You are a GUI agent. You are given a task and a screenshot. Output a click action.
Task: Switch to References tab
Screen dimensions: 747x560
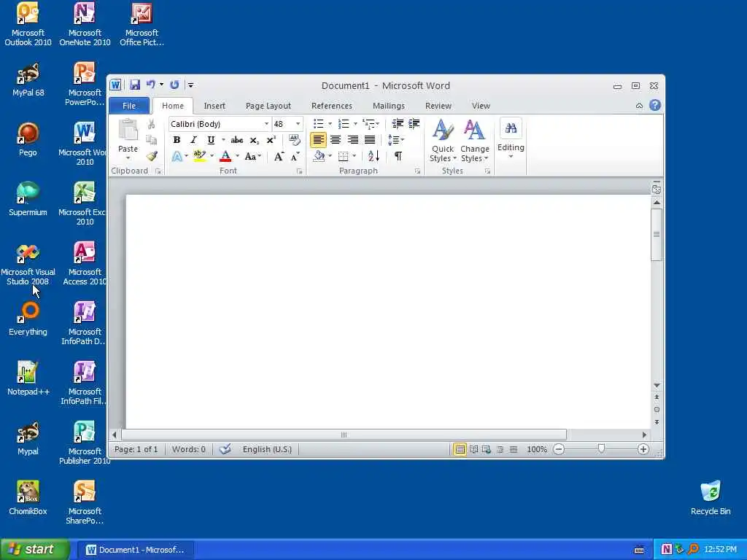(332, 106)
